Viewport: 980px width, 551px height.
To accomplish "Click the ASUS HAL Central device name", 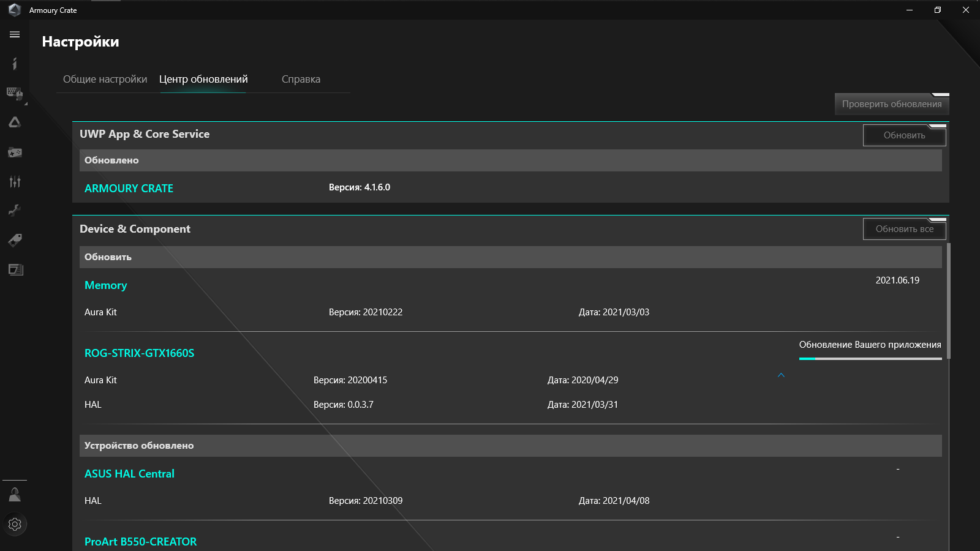I will pos(129,474).
